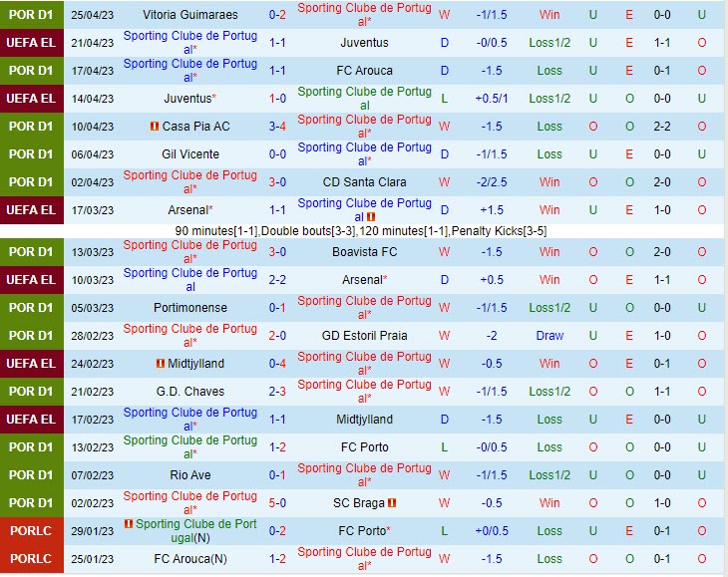Open the 3-4 score of the Casa Pia AC match
The height and width of the screenshot is (577, 728).
click(277, 127)
